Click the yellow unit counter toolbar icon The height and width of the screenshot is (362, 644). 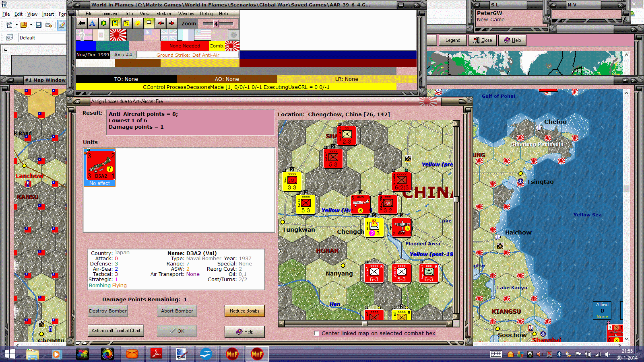tap(115, 23)
